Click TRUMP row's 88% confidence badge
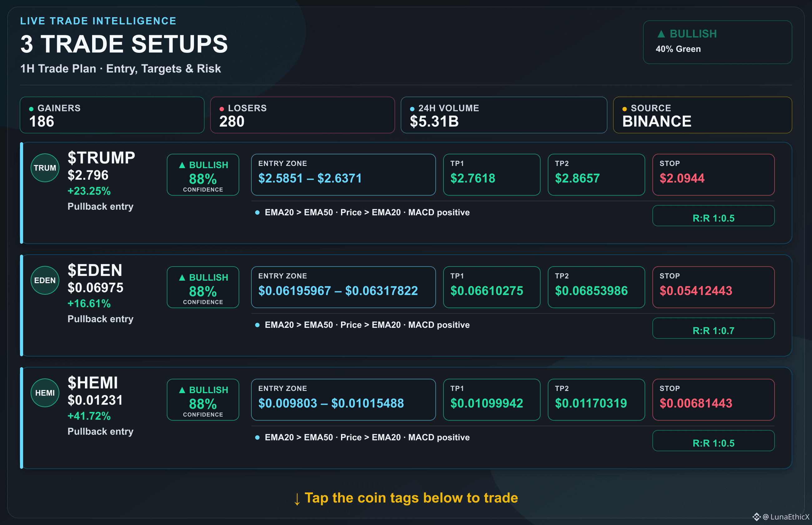 (203, 175)
